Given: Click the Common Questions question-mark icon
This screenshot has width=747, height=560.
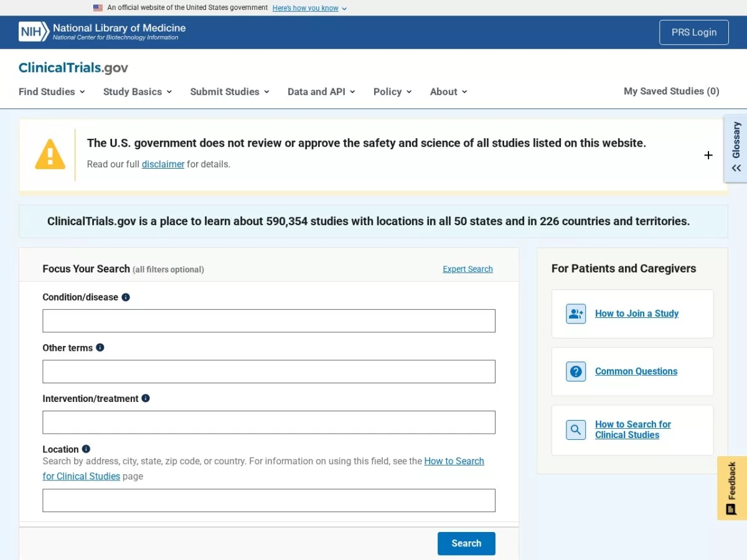Looking at the screenshot, I should (x=576, y=371).
